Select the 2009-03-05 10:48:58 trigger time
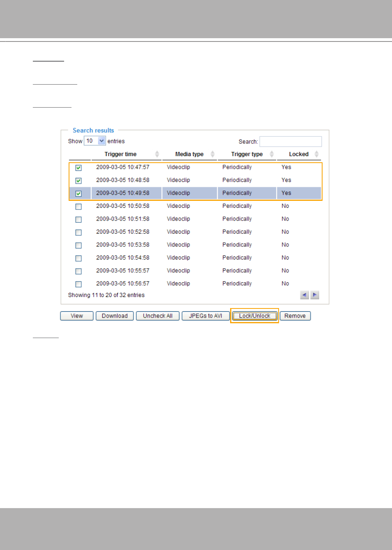Image resolution: width=392 pixels, height=550 pixels. 123,180
